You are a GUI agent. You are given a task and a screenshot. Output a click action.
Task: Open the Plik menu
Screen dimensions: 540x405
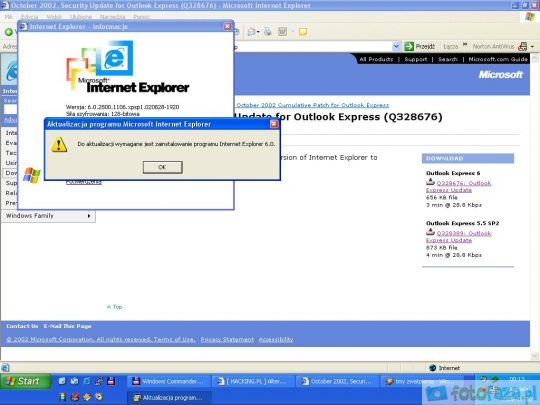[9, 17]
